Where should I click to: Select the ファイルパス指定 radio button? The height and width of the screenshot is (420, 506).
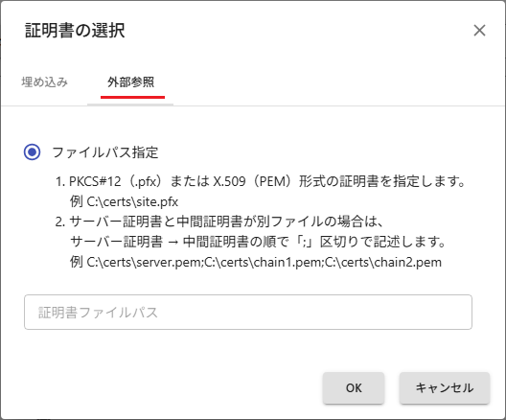pyautogui.click(x=32, y=152)
